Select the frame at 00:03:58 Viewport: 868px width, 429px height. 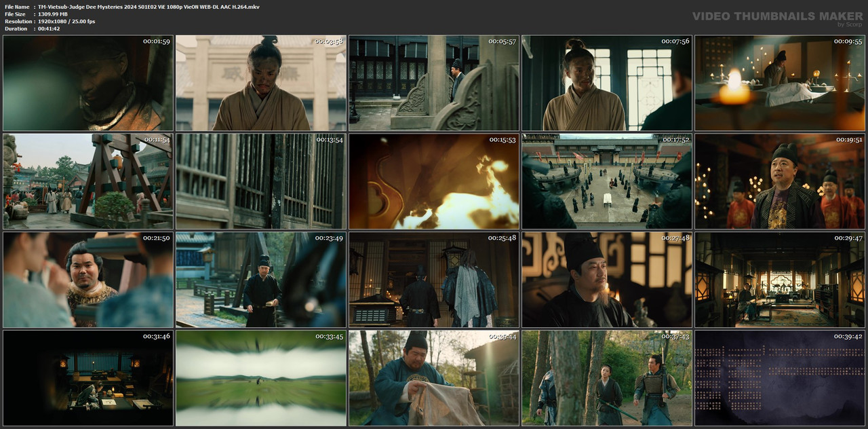(261, 83)
